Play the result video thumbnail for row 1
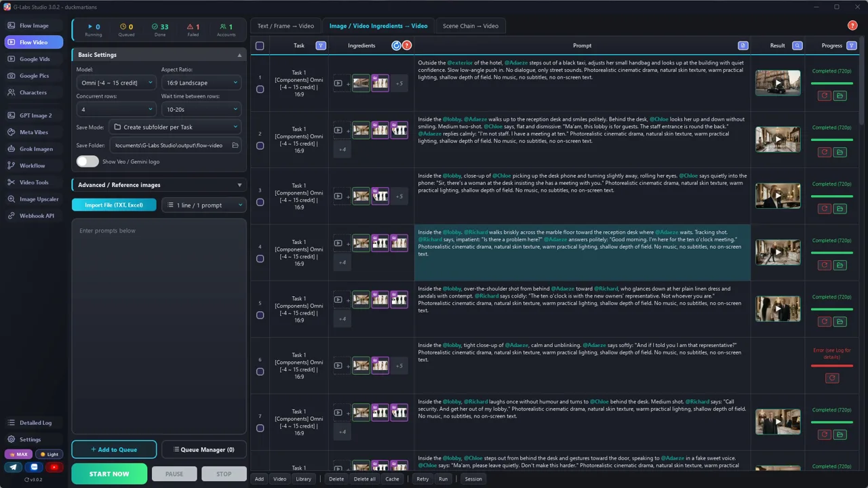This screenshot has height=488, width=868. 778,83
